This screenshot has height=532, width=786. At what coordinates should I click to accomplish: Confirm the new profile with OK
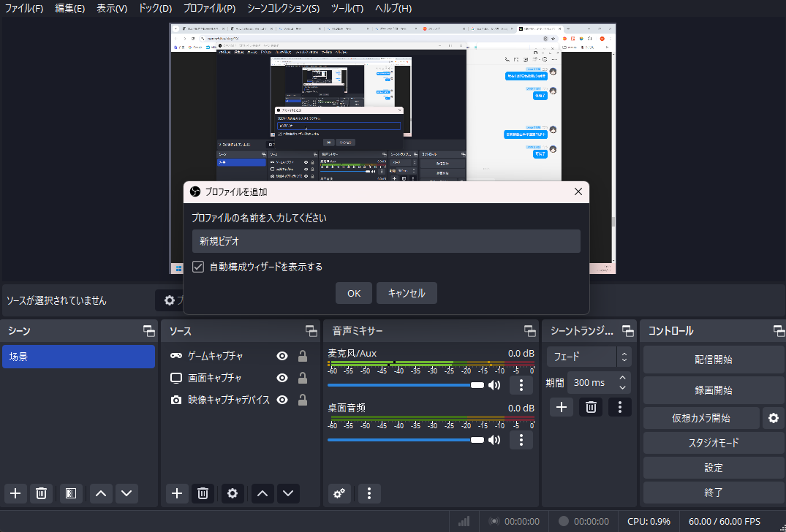(353, 293)
